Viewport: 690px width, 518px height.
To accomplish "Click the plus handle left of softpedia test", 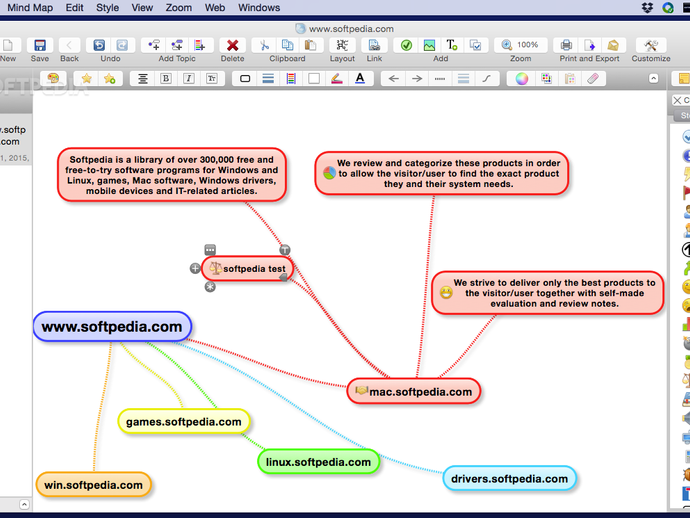I will click(x=195, y=268).
